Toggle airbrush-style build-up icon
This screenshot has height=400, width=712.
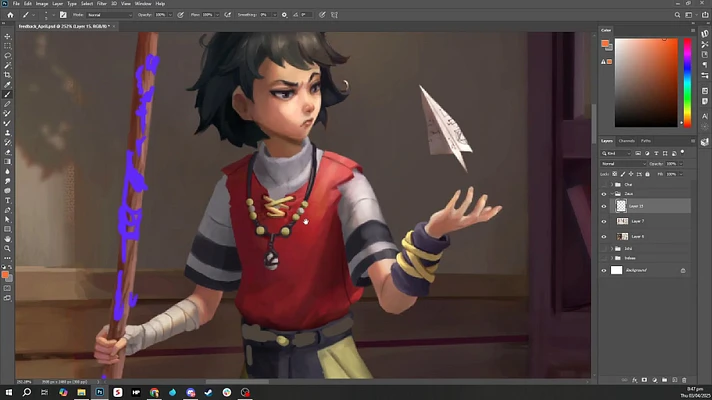tap(227, 15)
